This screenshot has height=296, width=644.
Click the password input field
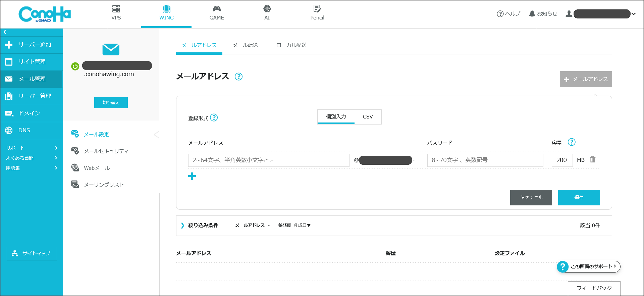pyautogui.click(x=485, y=160)
